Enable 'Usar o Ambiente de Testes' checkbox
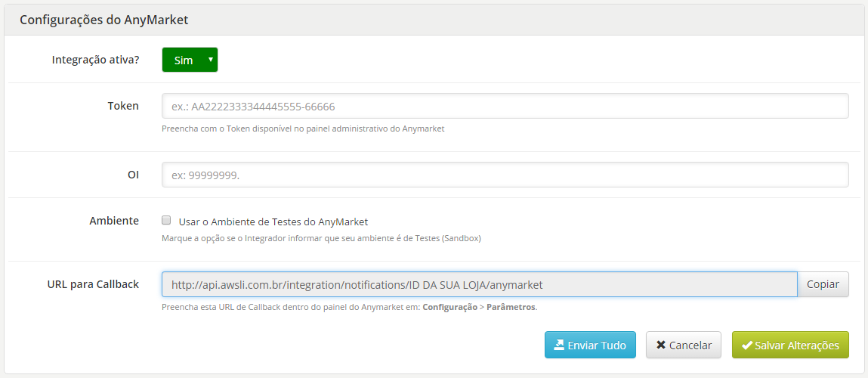The image size is (868, 378). 166,221
